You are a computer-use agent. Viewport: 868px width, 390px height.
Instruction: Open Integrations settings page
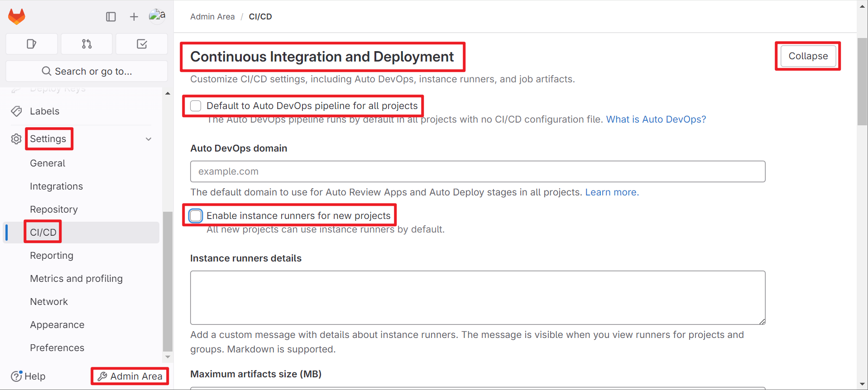coord(56,186)
